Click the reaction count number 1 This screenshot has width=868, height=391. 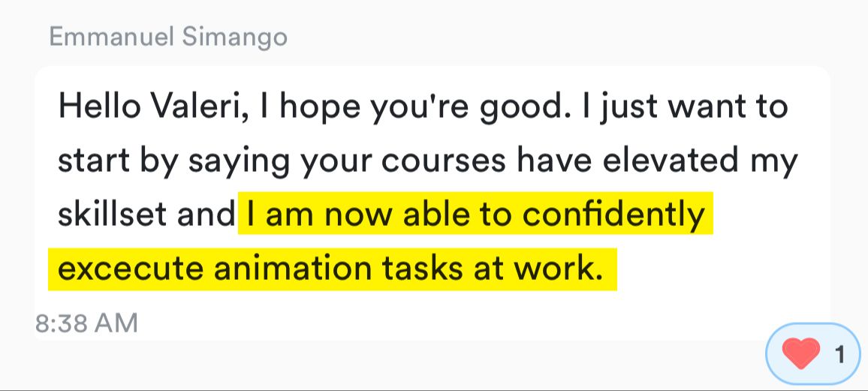[x=839, y=353]
